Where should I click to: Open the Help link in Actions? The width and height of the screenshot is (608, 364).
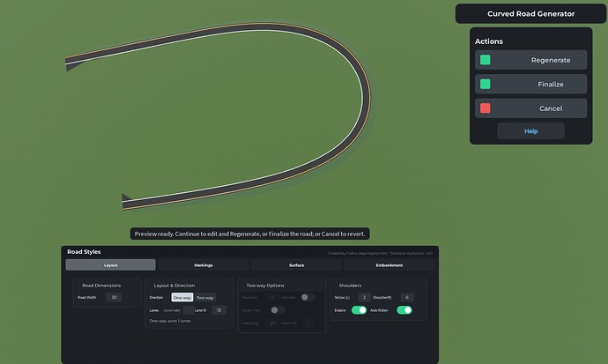530,131
